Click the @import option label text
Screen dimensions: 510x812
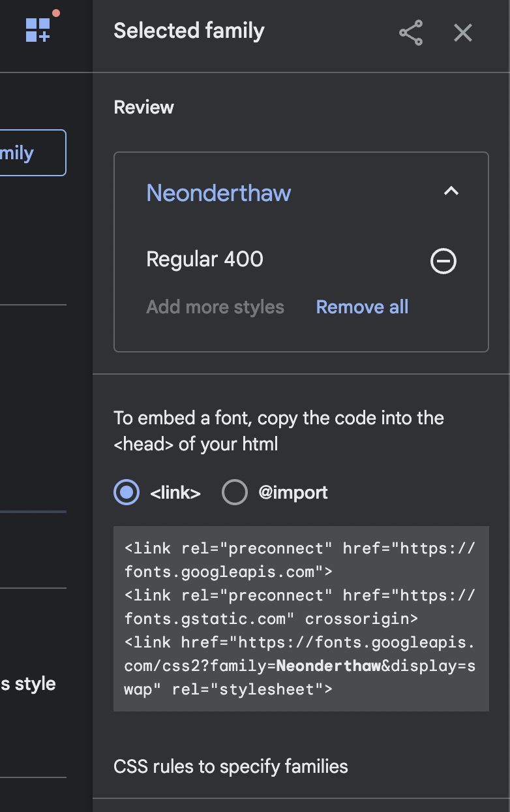point(293,492)
